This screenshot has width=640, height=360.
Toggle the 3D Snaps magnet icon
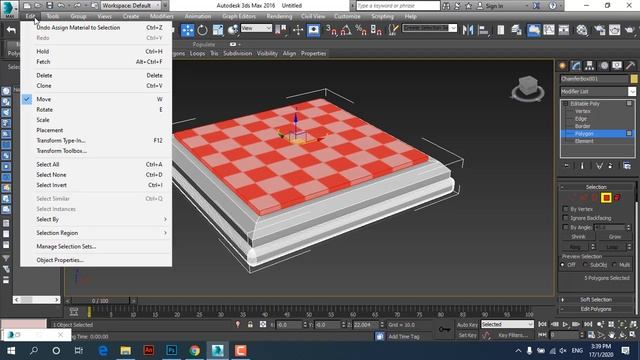click(331, 30)
